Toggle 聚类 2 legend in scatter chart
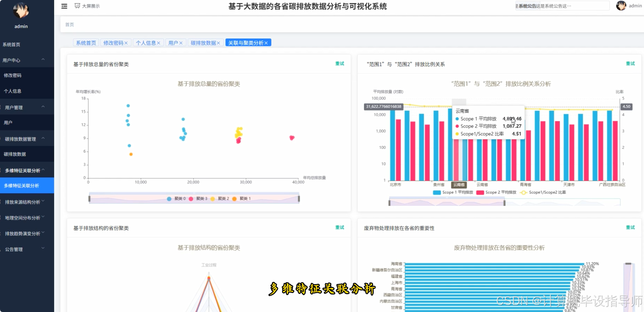This screenshot has height=312, width=644. tap(220, 199)
